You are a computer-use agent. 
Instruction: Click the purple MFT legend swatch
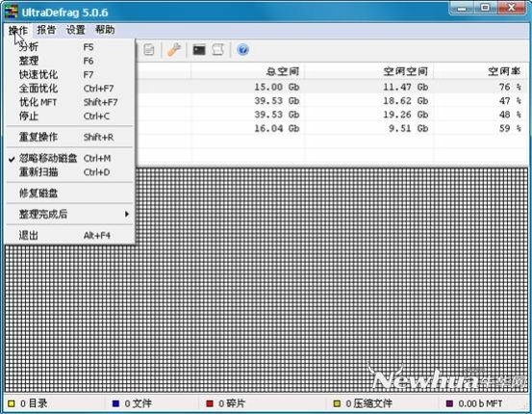[x=449, y=403]
